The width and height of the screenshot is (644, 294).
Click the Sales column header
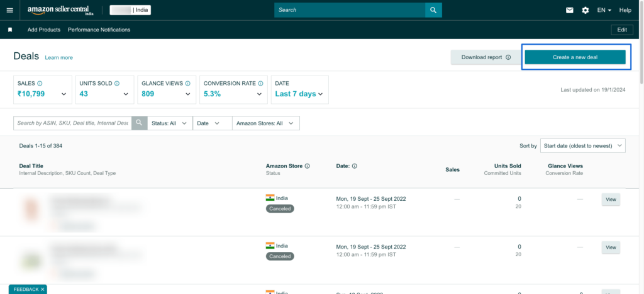pyautogui.click(x=453, y=169)
